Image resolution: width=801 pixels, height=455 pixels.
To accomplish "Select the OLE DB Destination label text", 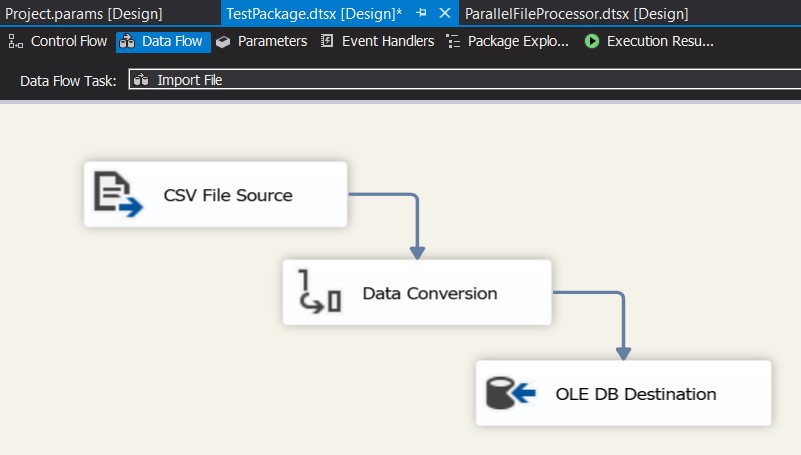I will pos(636,394).
